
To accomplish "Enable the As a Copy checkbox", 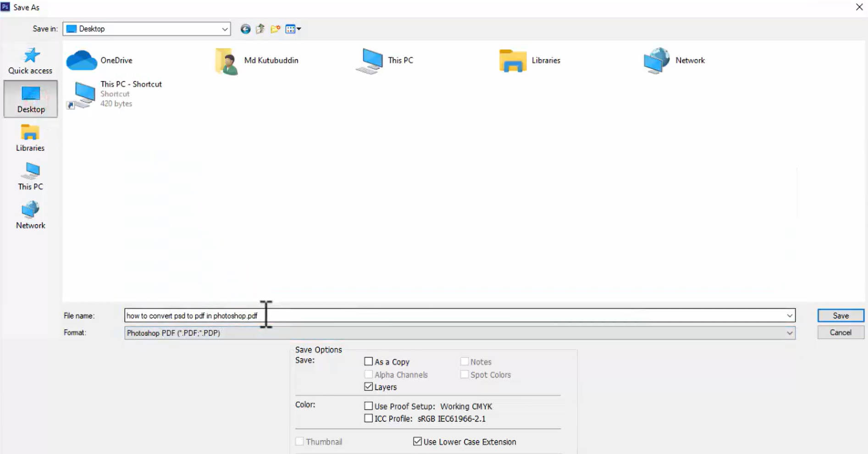I will point(368,361).
